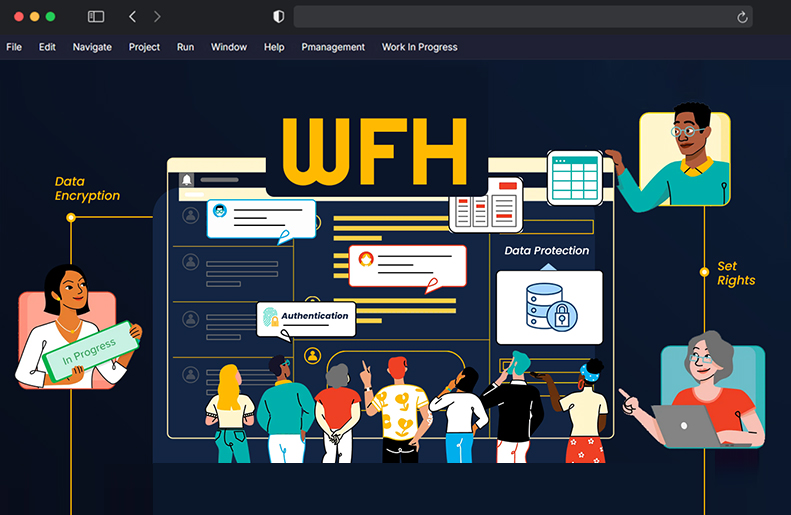Reload the page with refresh icon

click(x=742, y=17)
